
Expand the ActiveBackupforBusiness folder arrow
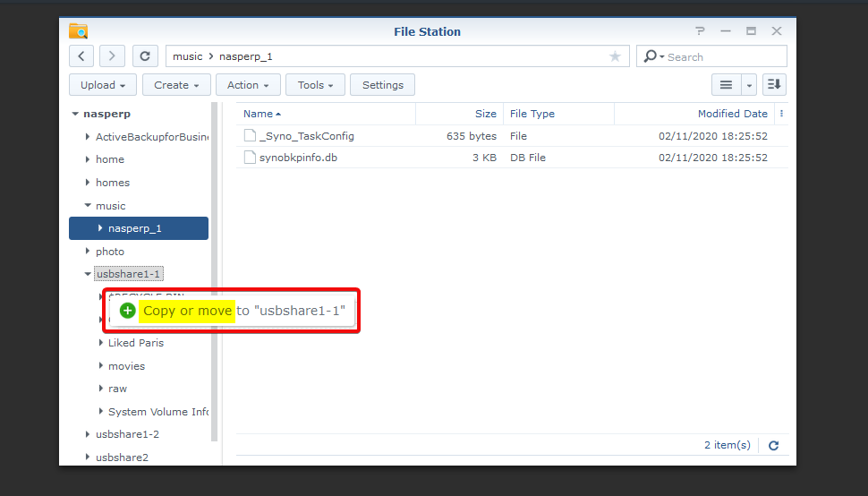[x=88, y=136]
